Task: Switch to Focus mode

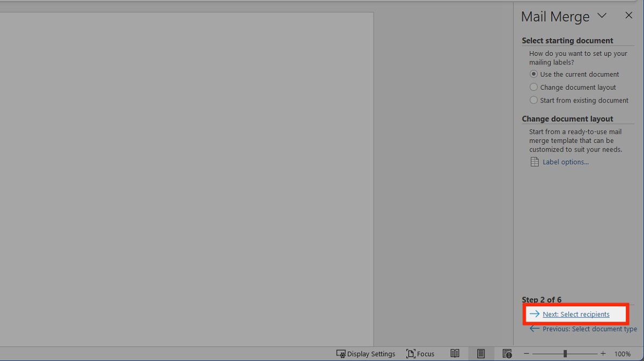Action: coord(420,354)
